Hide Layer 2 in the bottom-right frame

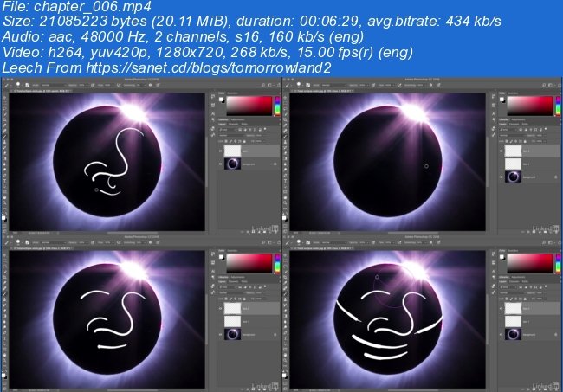(502, 308)
